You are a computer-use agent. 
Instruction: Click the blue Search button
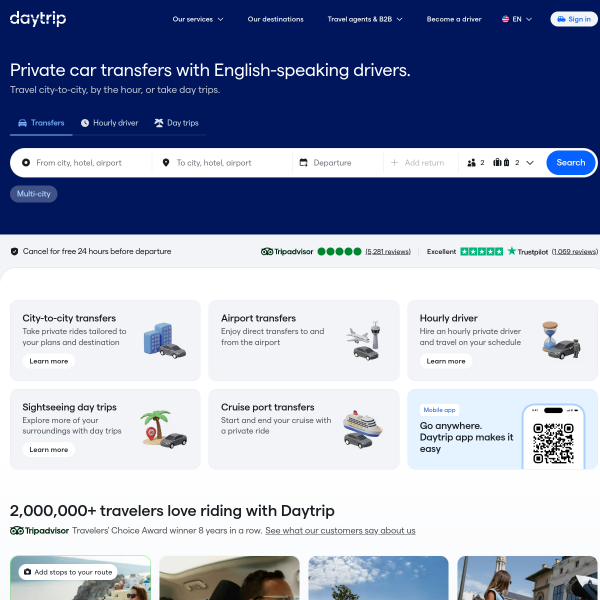571,163
